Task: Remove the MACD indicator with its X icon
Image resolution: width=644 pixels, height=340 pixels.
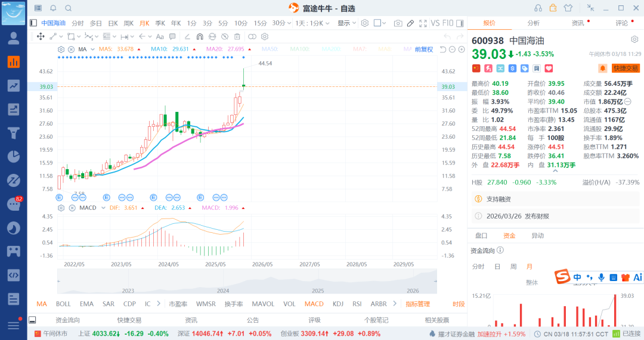Action: (72, 208)
